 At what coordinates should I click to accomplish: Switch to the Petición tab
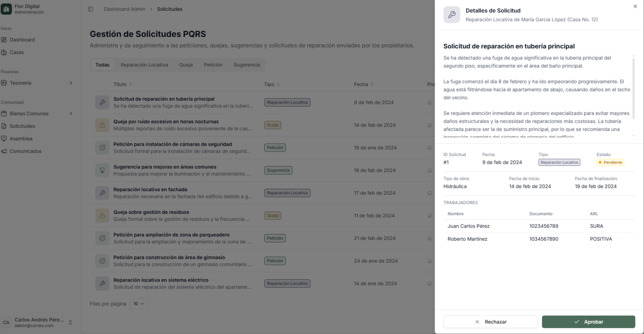pos(213,65)
